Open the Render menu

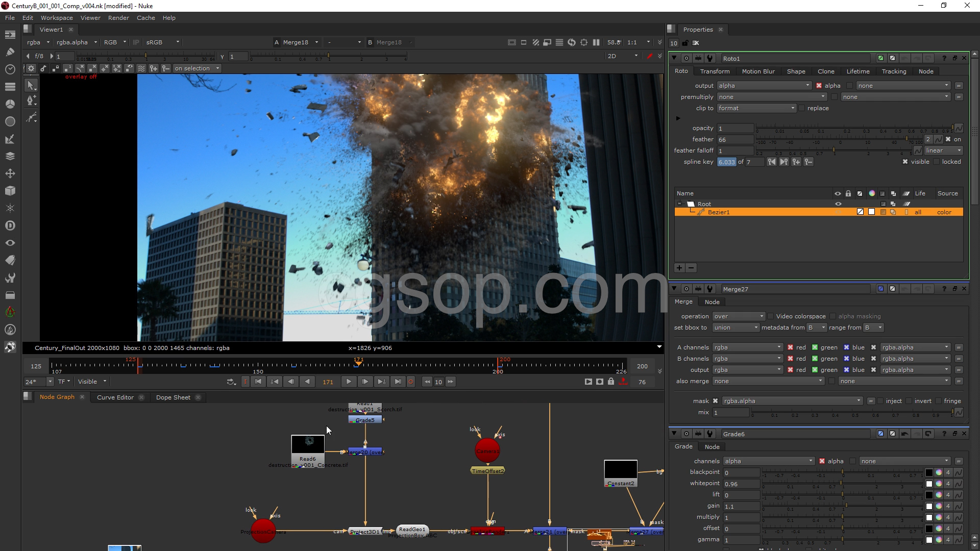click(x=118, y=18)
